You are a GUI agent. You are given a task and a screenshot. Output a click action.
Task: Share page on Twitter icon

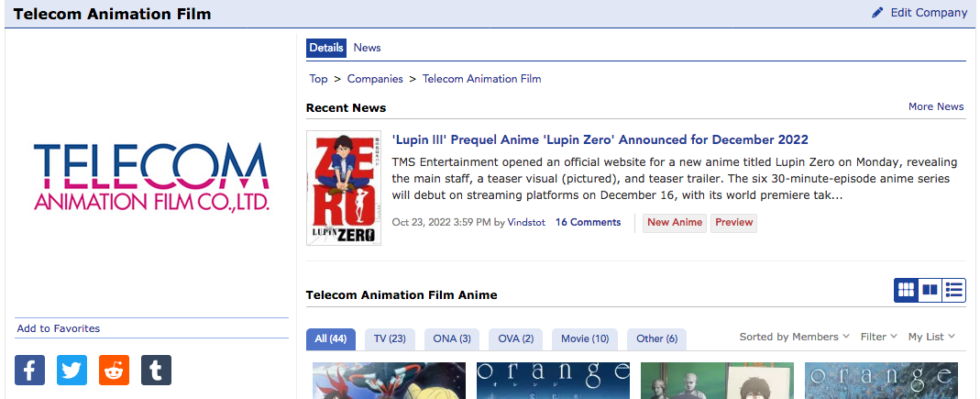(x=72, y=371)
